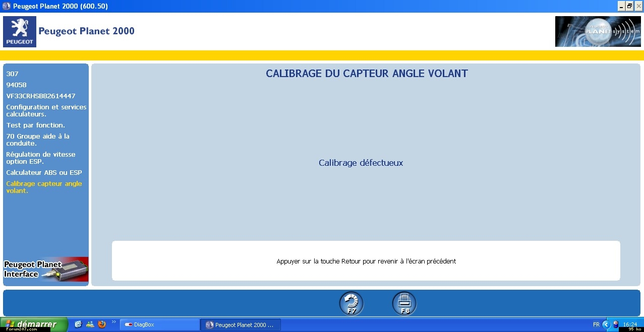Go to Configuration et services calculateurs
Viewport: 644px width, 332px height.
coord(46,110)
